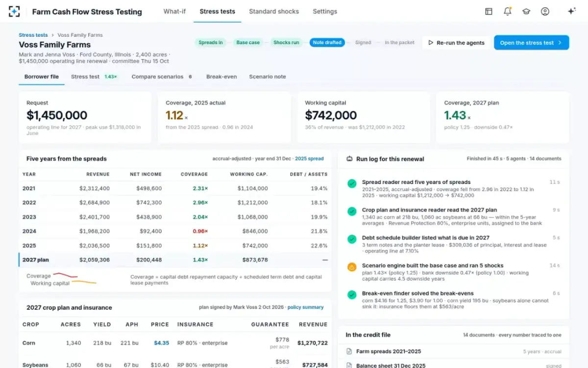This screenshot has height=368, width=588.
Task: Click Open the stress test button
Action: [x=531, y=43]
